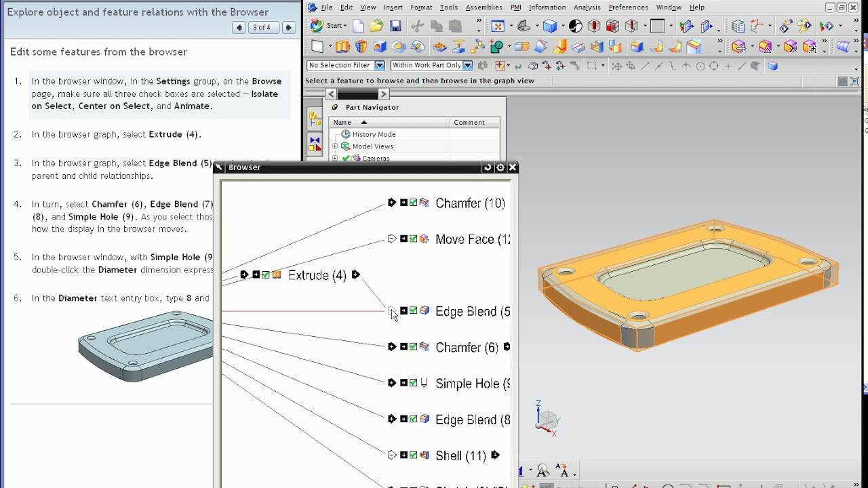Click the Paste clipboard icon

[455, 26]
